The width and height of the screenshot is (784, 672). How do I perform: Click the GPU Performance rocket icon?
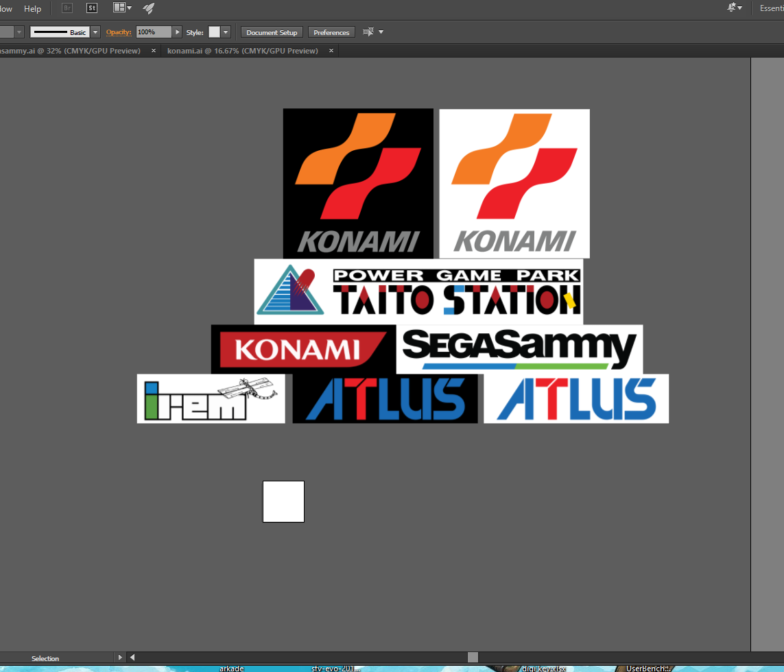pos(148,8)
